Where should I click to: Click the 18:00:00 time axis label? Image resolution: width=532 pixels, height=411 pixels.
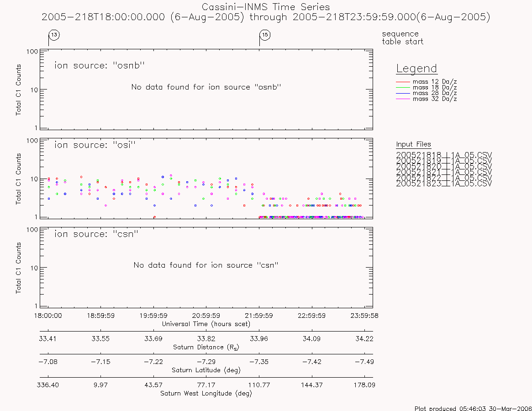(x=48, y=316)
